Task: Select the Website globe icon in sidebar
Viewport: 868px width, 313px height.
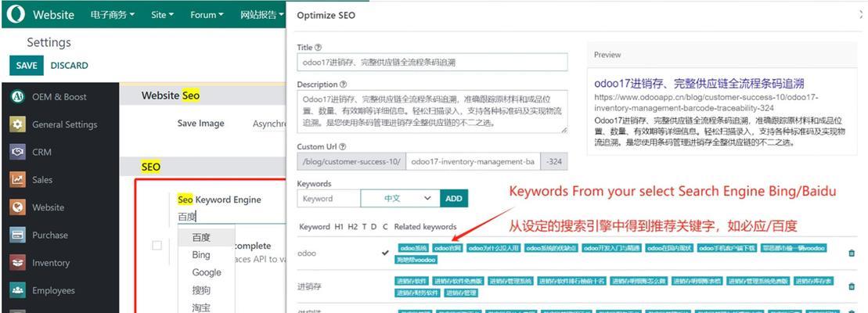Action: coord(18,207)
